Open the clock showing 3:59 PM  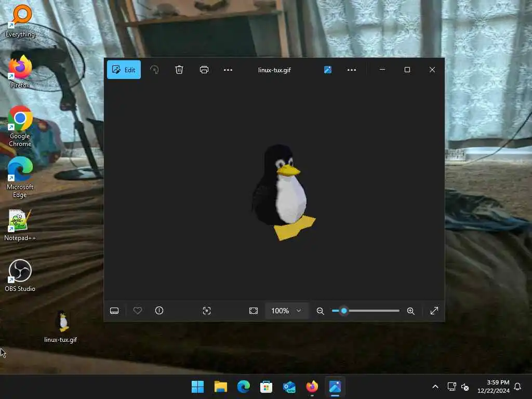(494, 387)
